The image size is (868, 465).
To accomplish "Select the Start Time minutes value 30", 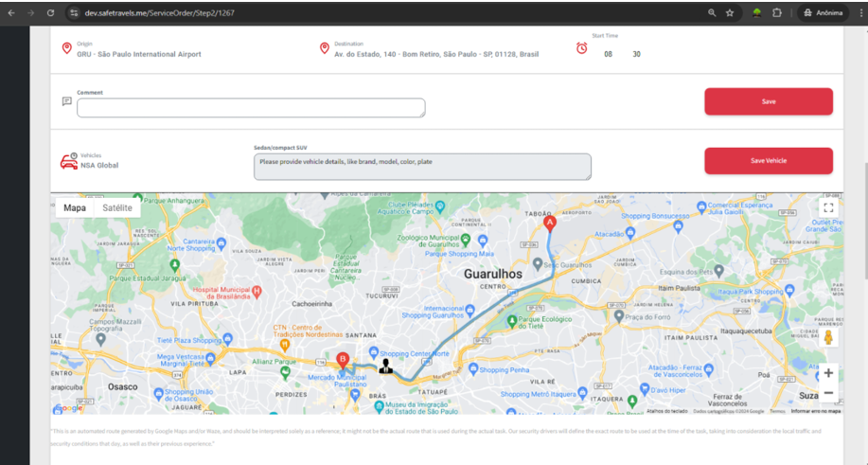I will coord(636,54).
